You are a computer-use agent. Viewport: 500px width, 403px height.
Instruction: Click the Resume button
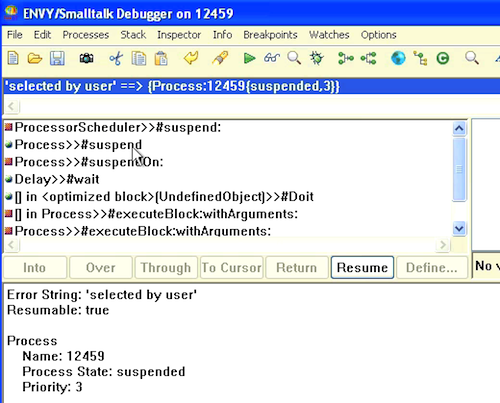pos(362,267)
